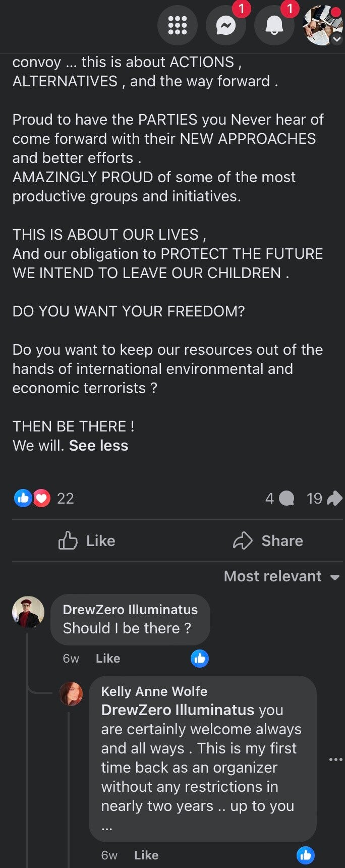Open three-dot options beside Kelly's reply
The height and width of the screenshot is (868, 345).
click(x=335, y=759)
